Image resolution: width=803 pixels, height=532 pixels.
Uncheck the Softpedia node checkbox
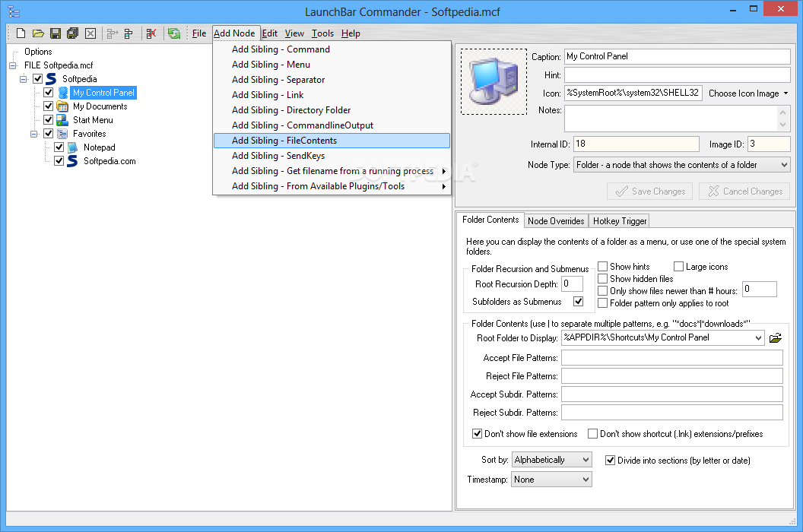point(37,79)
